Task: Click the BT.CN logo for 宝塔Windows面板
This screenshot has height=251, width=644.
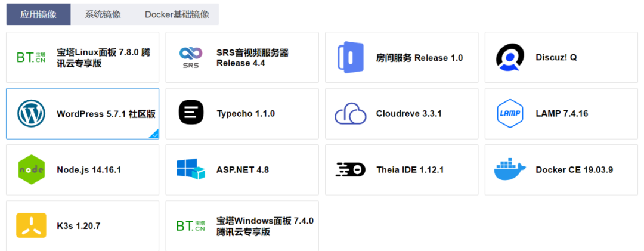Action: click(190, 225)
